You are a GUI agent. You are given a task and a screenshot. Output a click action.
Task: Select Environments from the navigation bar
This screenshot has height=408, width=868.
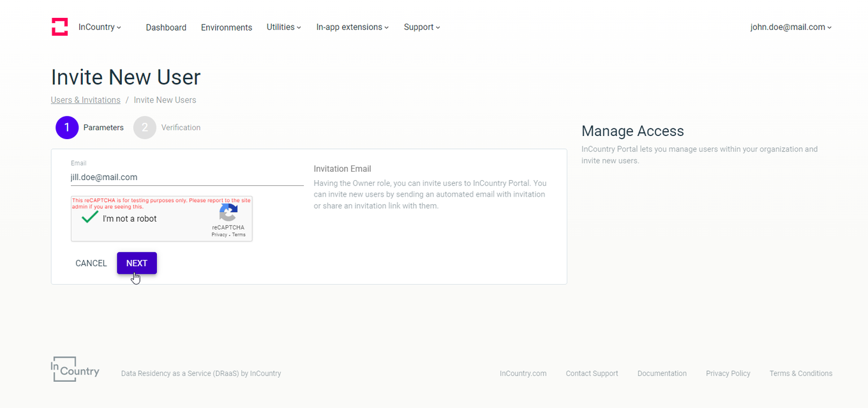point(227,27)
